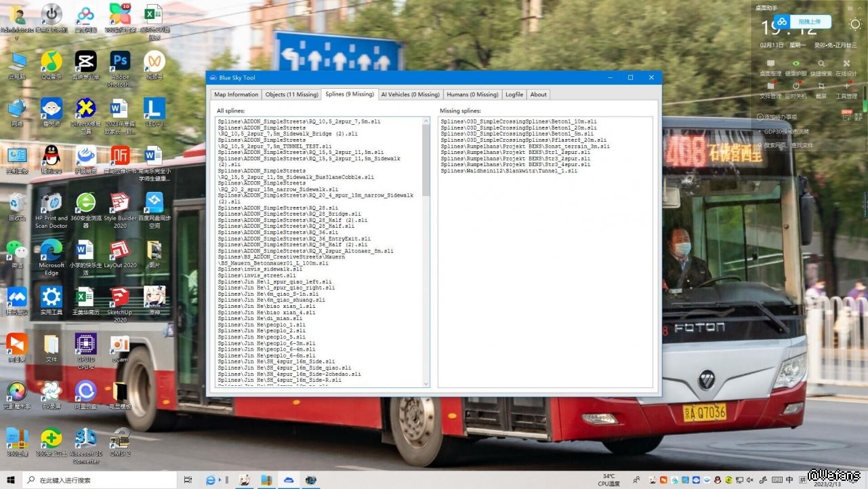Open the Style Builder 2020 shortcut
The width and height of the screenshot is (868, 489).
(x=120, y=203)
